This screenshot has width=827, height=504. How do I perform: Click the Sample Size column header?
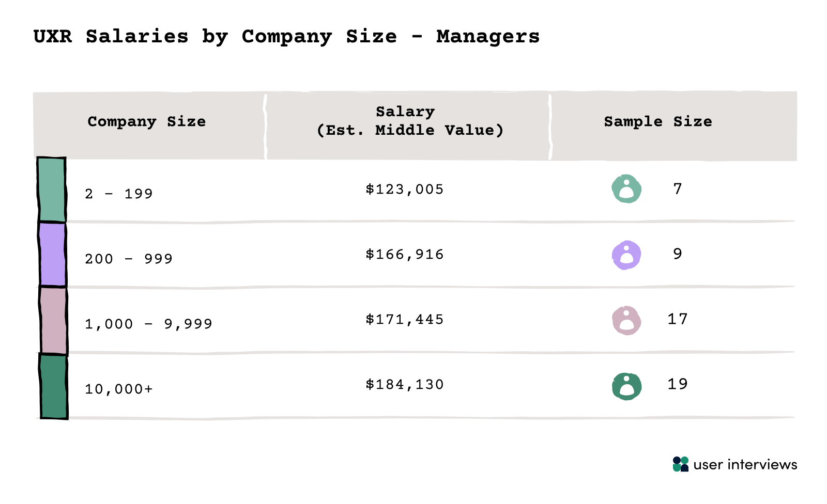tap(657, 122)
